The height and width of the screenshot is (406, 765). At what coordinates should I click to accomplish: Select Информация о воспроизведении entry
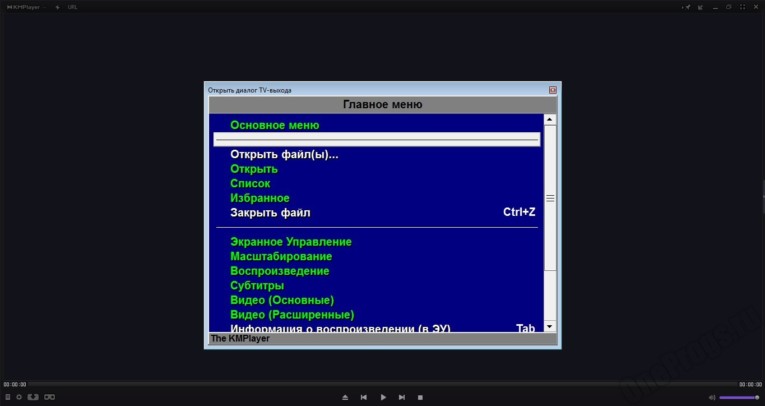340,328
